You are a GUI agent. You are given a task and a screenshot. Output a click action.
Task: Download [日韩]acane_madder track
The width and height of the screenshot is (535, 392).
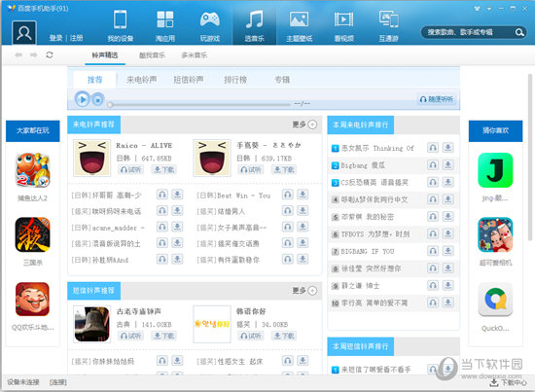pos(177,227)
